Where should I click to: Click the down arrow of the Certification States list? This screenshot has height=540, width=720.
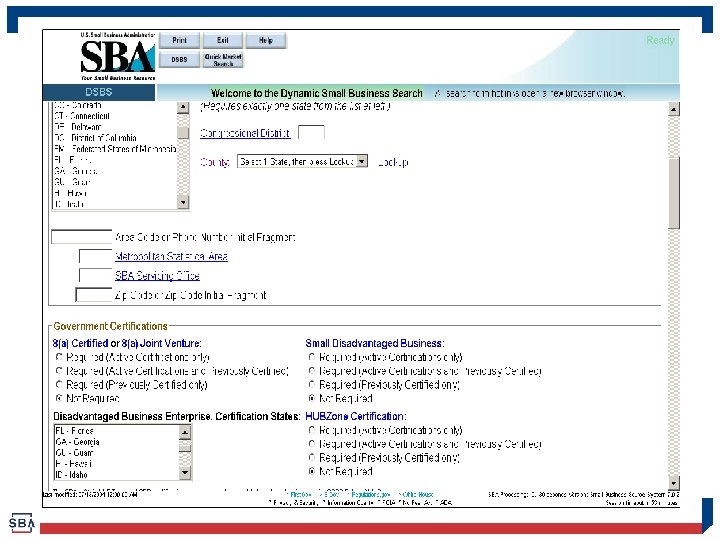[x=185, y=472]
